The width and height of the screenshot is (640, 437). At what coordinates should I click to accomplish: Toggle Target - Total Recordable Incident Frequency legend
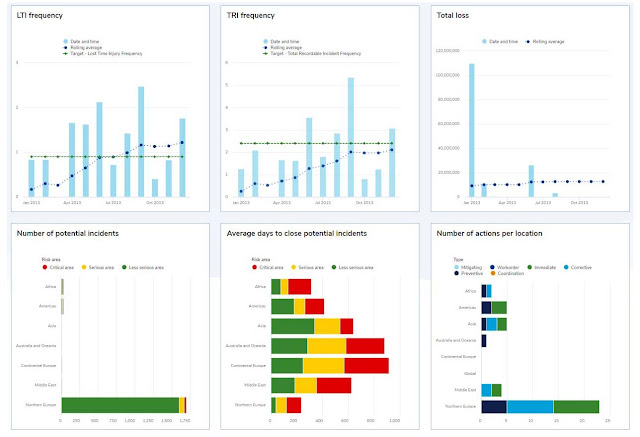click(312, 53)
